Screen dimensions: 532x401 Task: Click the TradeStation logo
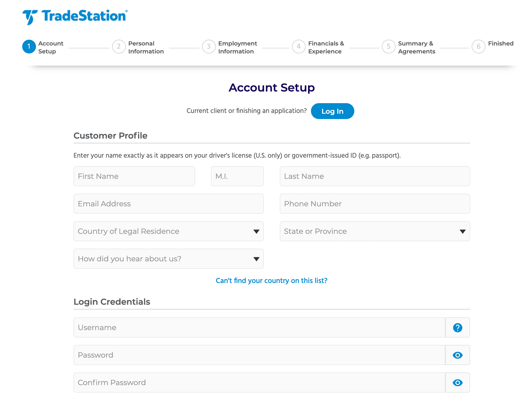coord(75,16)
